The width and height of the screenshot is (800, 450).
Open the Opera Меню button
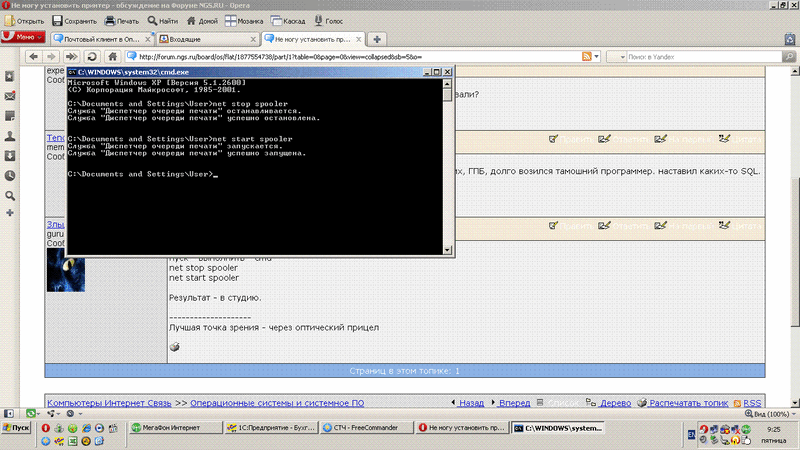point(22,38)
